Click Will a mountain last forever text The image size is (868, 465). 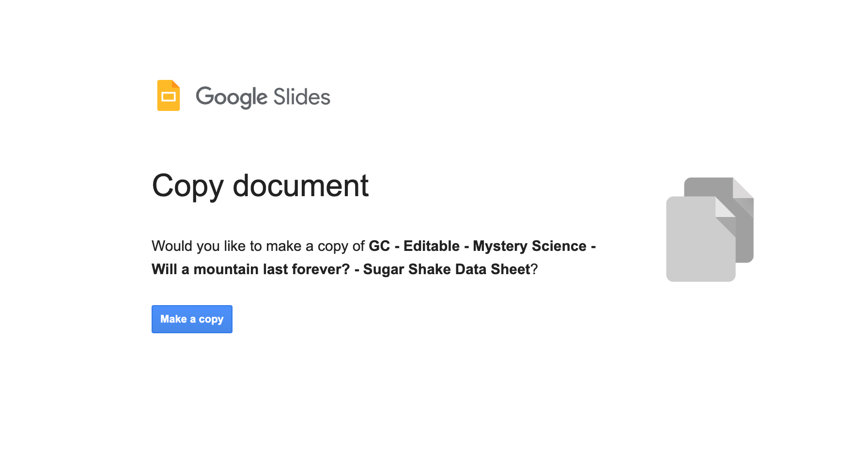[251, 269]
